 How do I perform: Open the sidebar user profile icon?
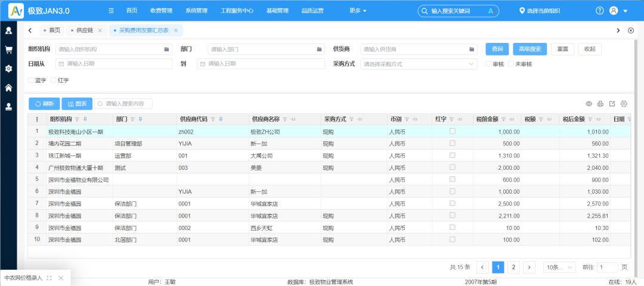(8, 30)
